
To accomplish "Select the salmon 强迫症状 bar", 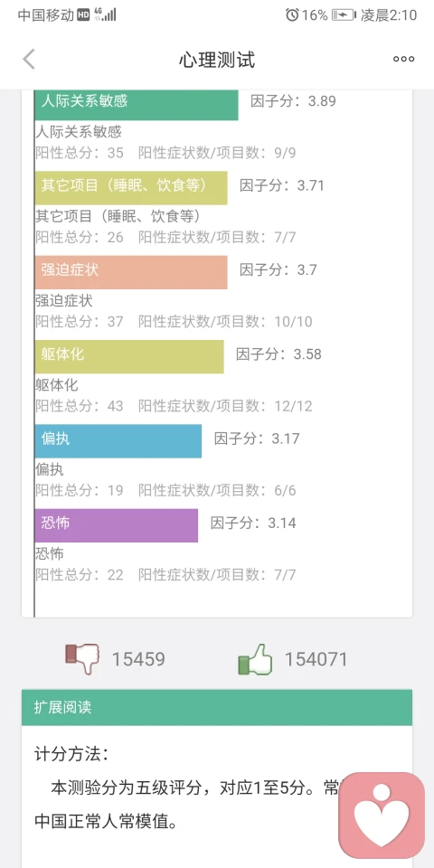I will click(x=130, y=272).
